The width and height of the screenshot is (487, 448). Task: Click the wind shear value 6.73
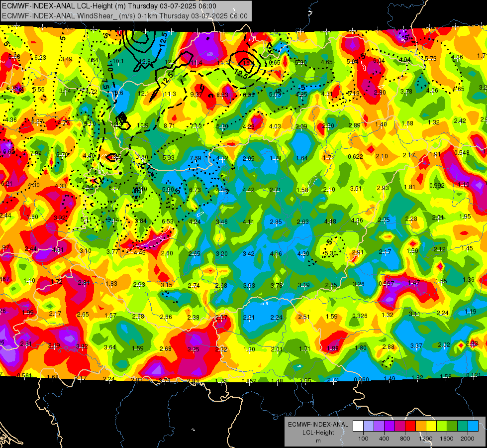pos(195,190)
